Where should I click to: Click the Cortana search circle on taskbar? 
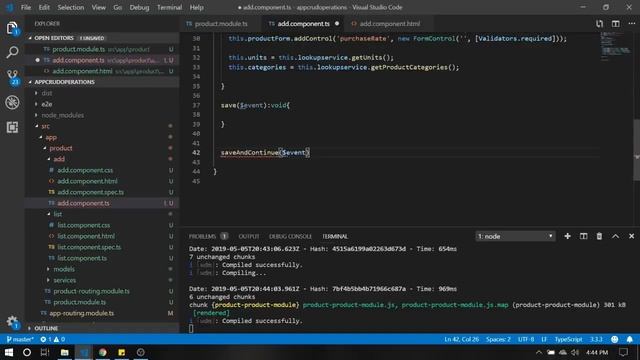click(27, 352)
